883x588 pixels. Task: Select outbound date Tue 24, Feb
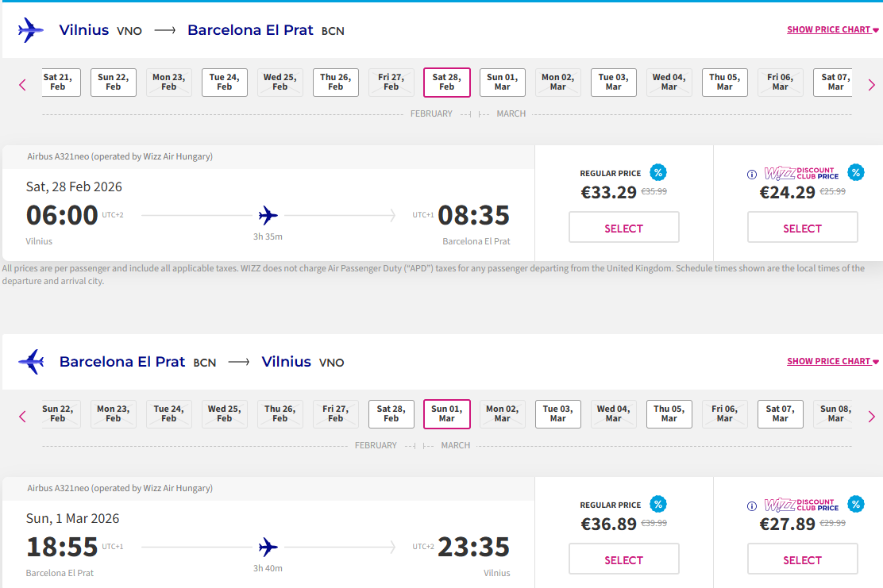tap(225, 83)
